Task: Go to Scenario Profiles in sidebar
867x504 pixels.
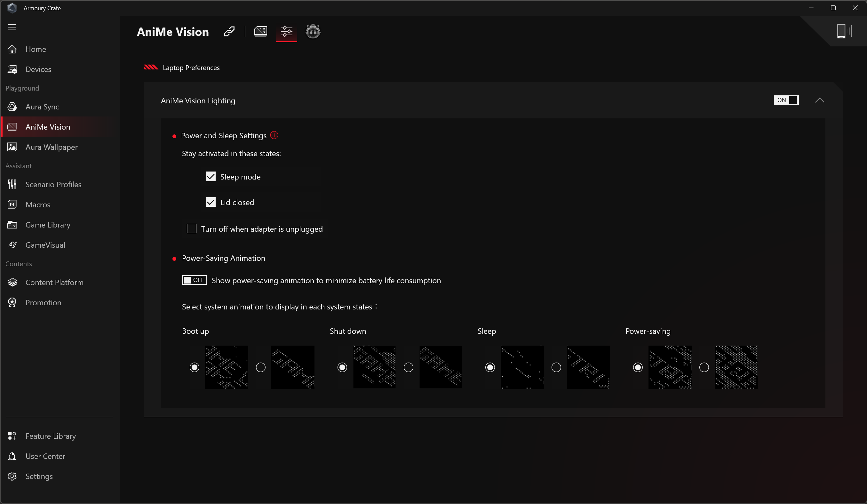Action: point(53,184)
